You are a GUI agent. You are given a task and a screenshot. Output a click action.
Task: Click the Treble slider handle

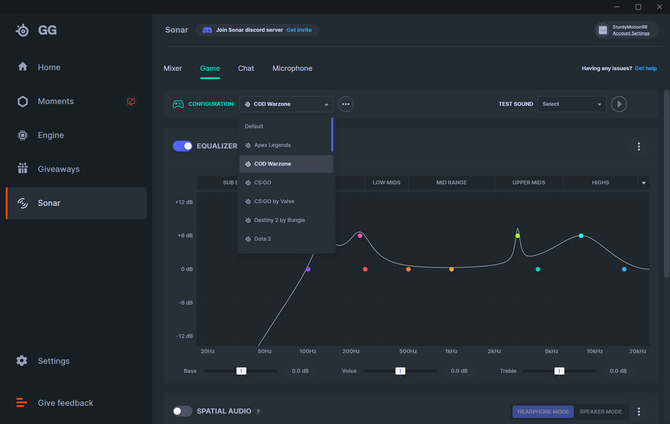coord(559,371)
